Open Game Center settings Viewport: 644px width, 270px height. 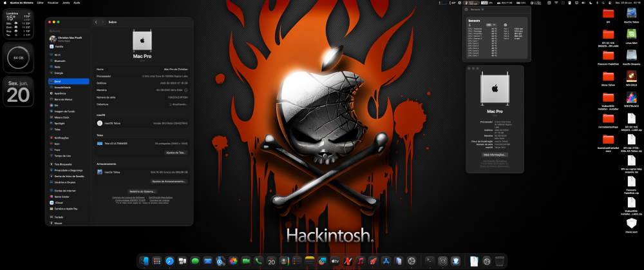(x=69, y=197)
